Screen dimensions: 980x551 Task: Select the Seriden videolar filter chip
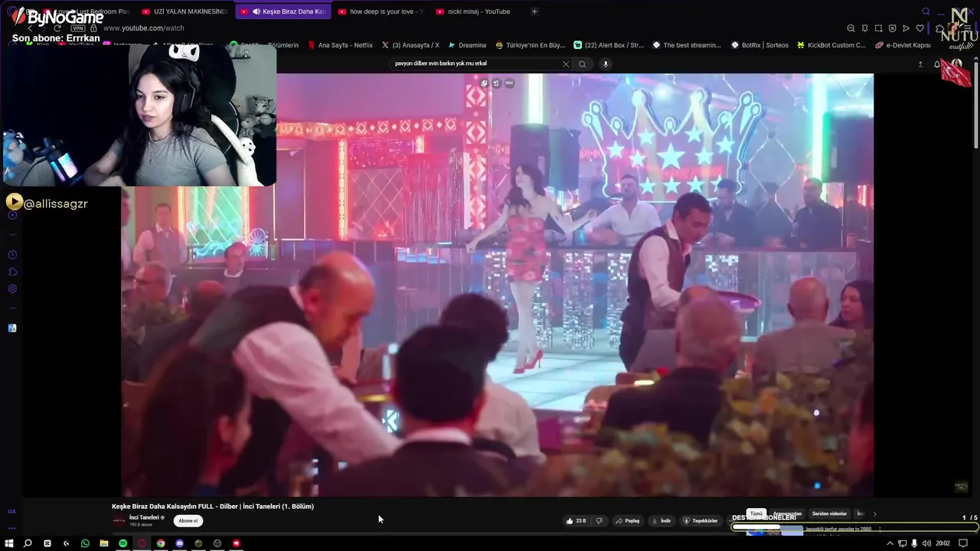pyautogui.click(x=829, y=514)
